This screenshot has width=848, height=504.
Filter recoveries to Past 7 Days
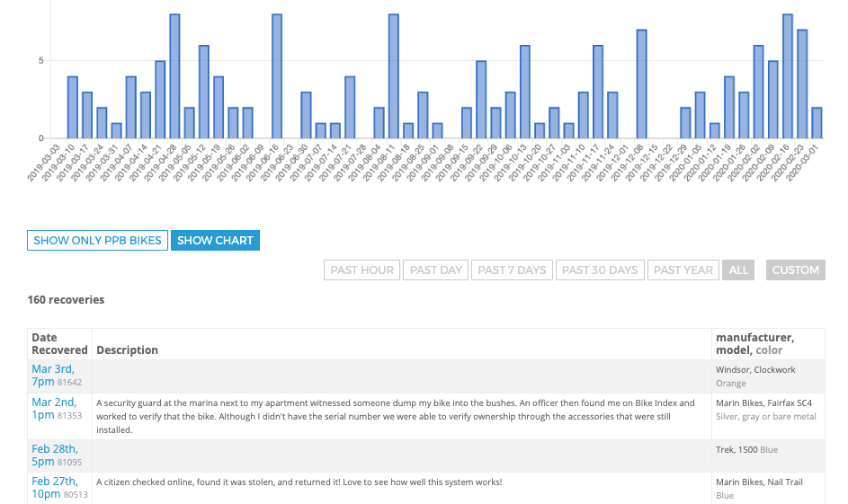(x=512, y=270)
